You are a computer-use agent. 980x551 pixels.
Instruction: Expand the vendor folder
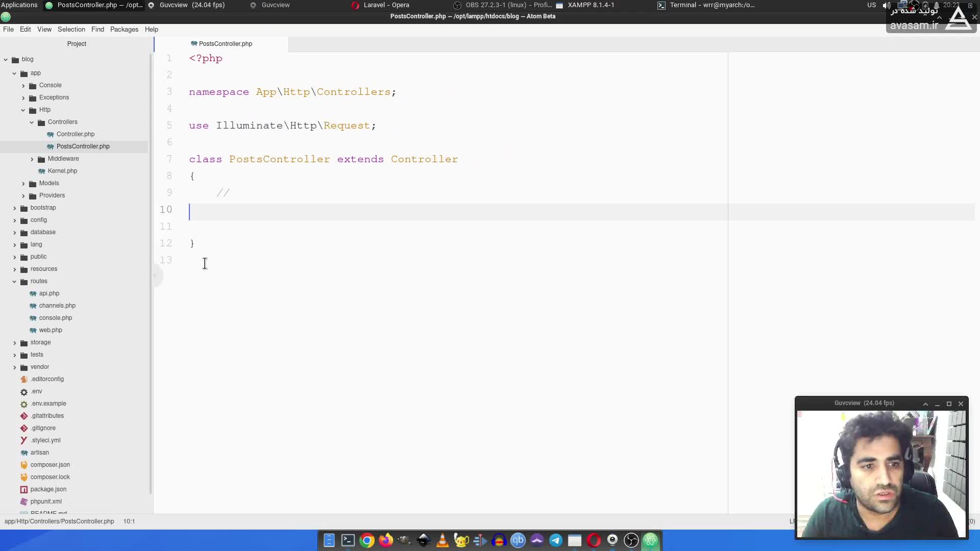tap(14, 367)
